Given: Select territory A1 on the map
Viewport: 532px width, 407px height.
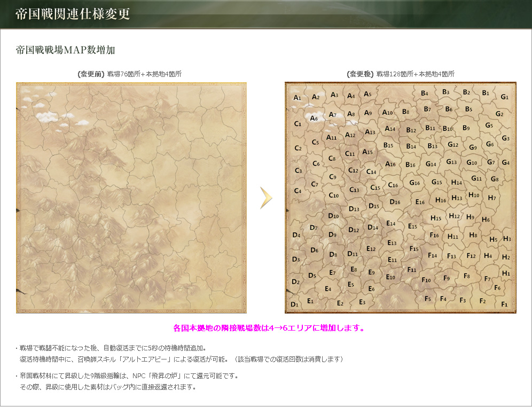Looking at the screenshot, I should point(297,98).
